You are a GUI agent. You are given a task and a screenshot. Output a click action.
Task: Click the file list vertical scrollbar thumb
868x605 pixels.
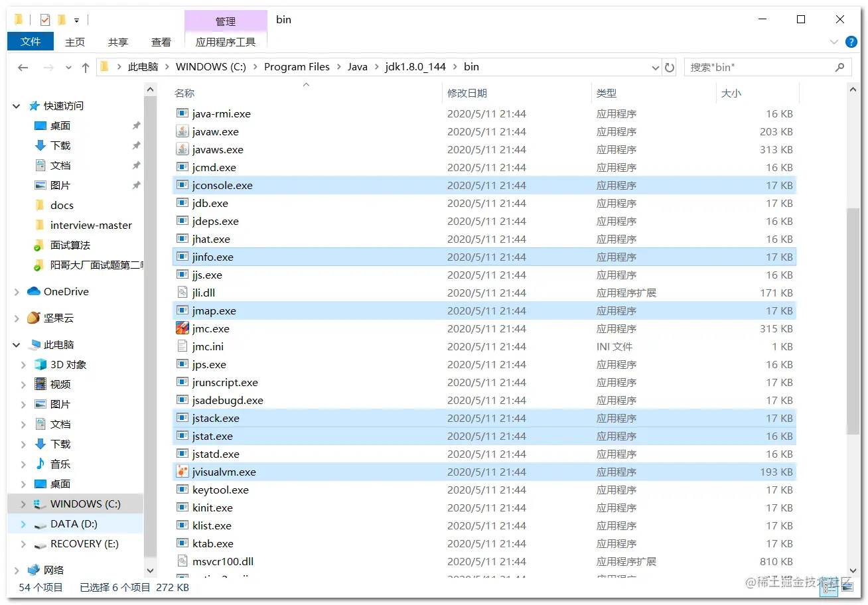pos(853,321)
